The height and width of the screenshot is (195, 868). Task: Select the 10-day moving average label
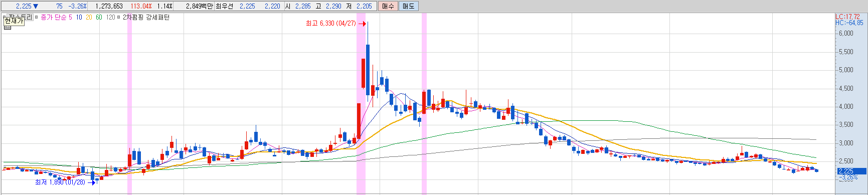79,18
